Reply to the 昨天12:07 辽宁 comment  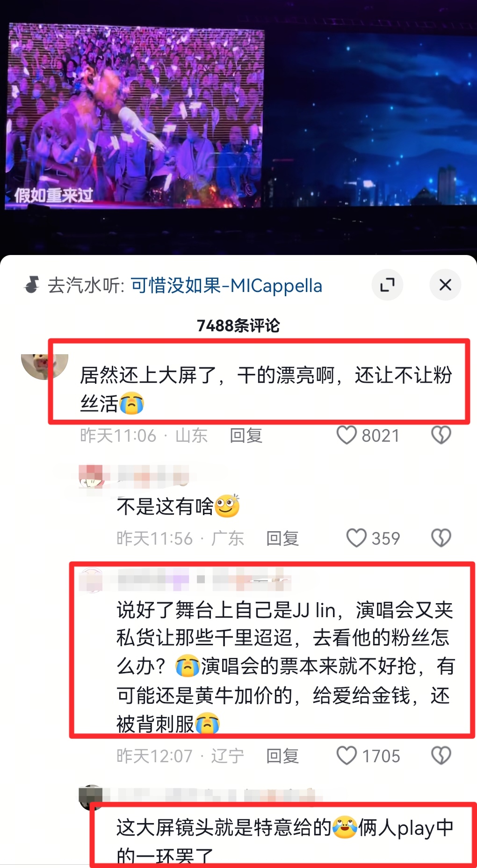pyautogui.click(x=282, y=756)
